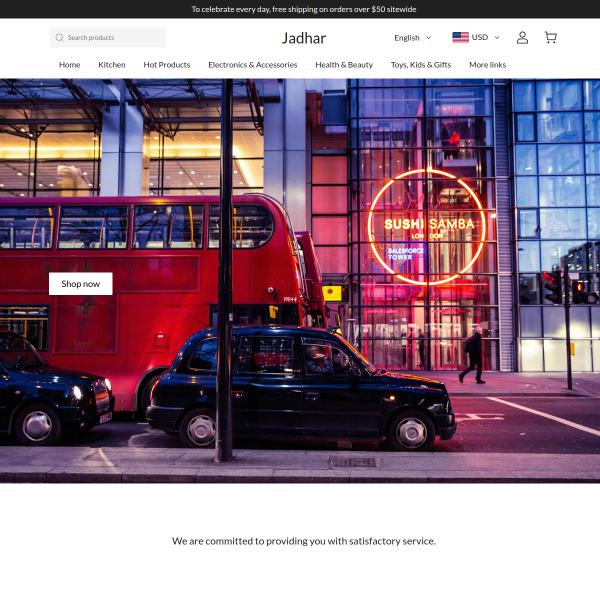The height and width of the screenshot is (600, 600).
Task: Click the US flag currency icon
Action: click(460, 37)
